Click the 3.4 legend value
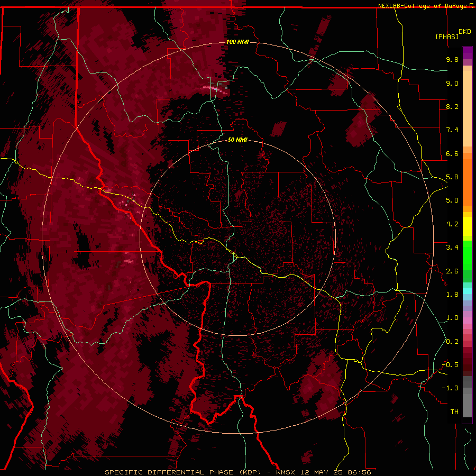 click(452, 248)
